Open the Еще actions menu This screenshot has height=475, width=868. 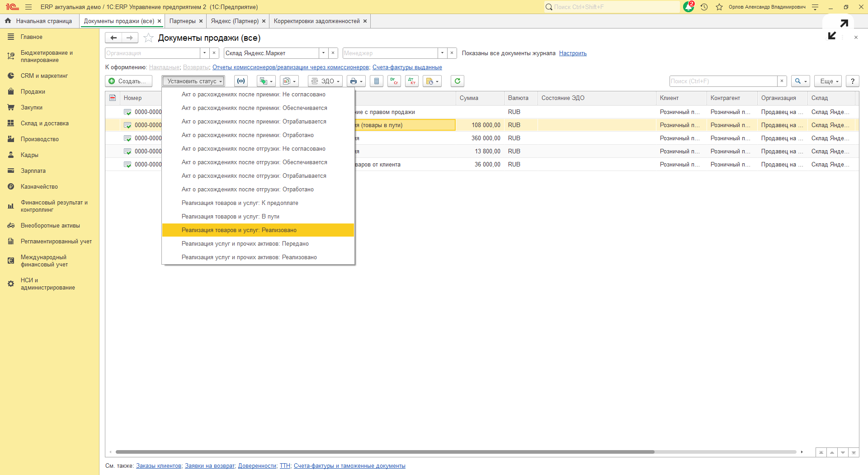coord(828,81)
